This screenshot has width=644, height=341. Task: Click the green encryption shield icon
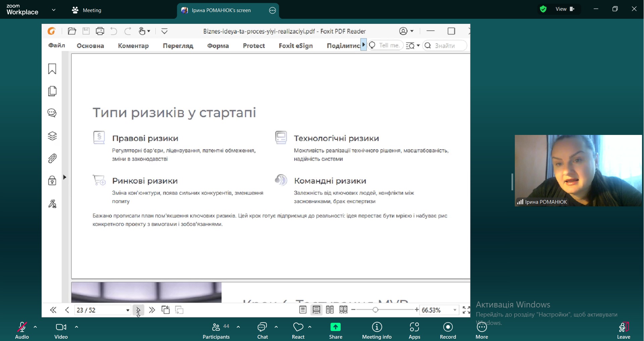click(x=543, y=9)
